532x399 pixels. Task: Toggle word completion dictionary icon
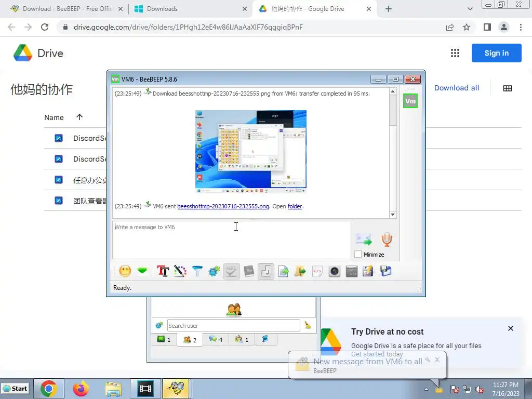click(249, 271)
